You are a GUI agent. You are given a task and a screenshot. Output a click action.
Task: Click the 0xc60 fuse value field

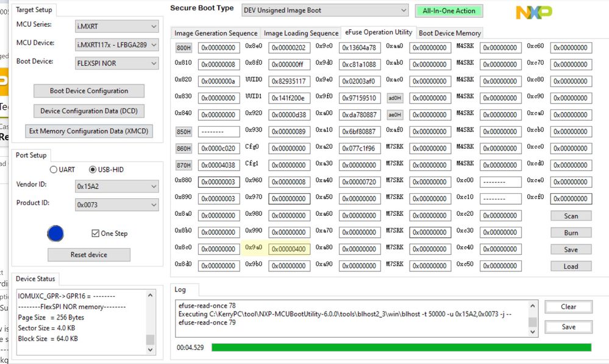pos(571,48)
